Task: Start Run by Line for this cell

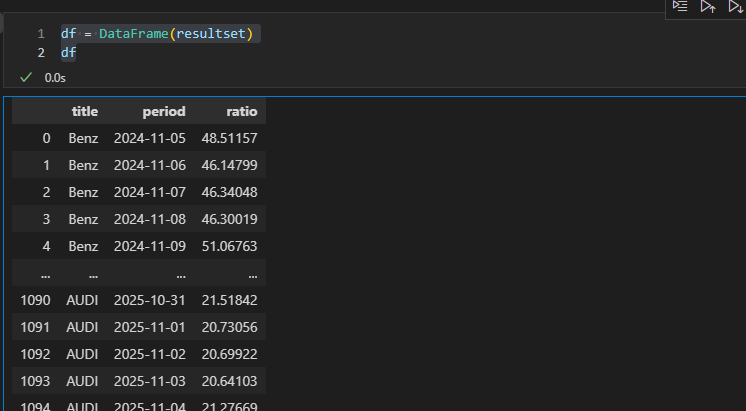Action: (680, 6)
